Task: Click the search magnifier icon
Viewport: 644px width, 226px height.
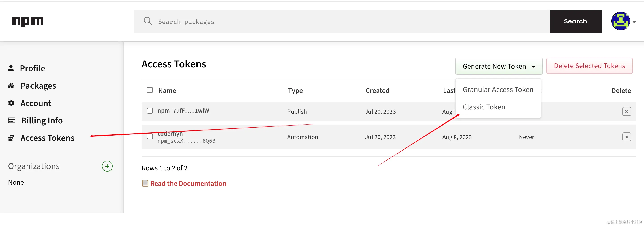Action: tap(148, 21)
